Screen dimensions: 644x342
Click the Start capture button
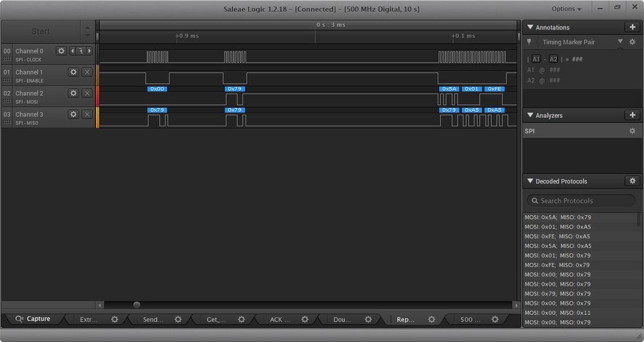click(x=41, y=31)
